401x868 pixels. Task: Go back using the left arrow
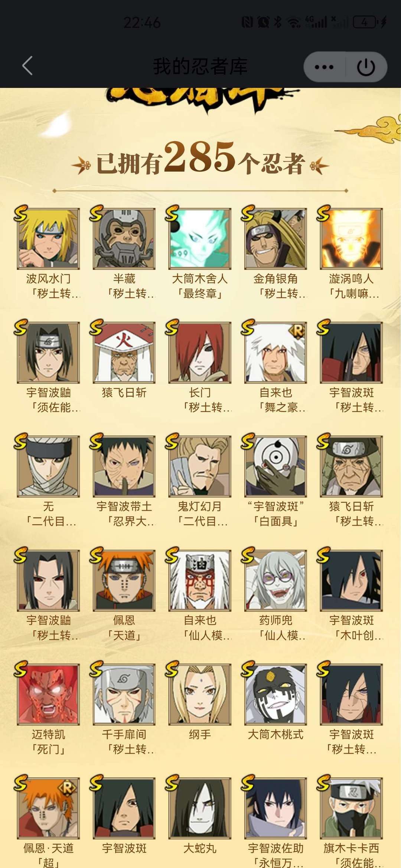[27, 66]
